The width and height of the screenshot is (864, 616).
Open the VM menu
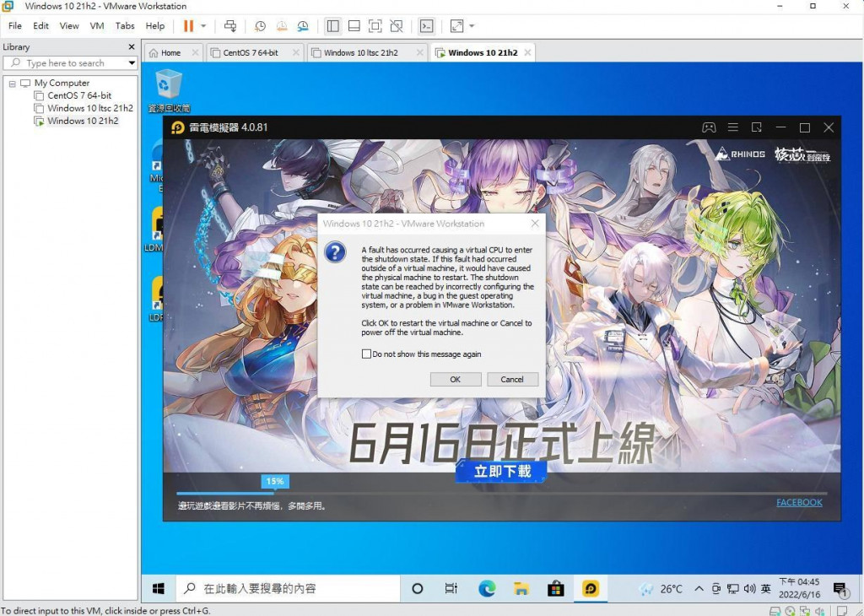[97, 26]
